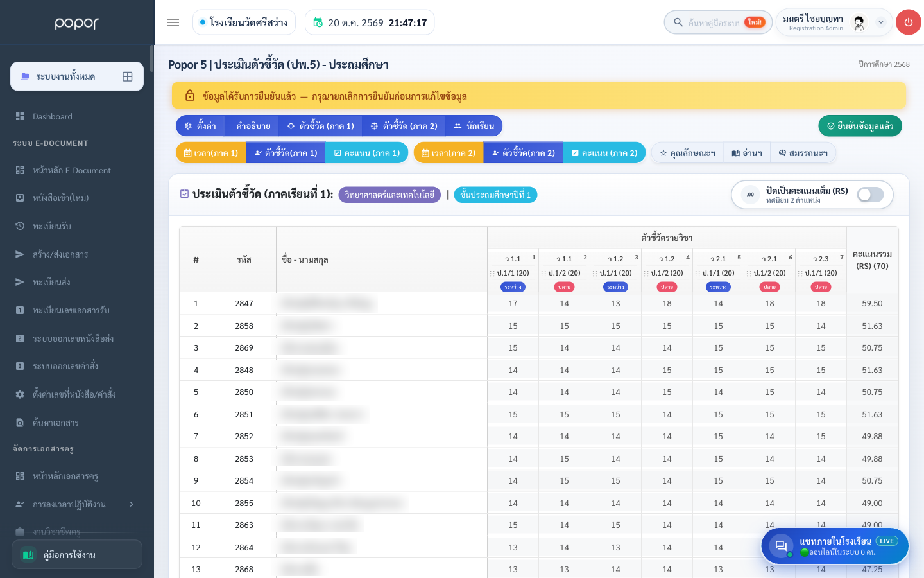Open the hamburger menu icon
This screenshot has height=578, width=924.
pyautogui.click(x=173, y=22)
